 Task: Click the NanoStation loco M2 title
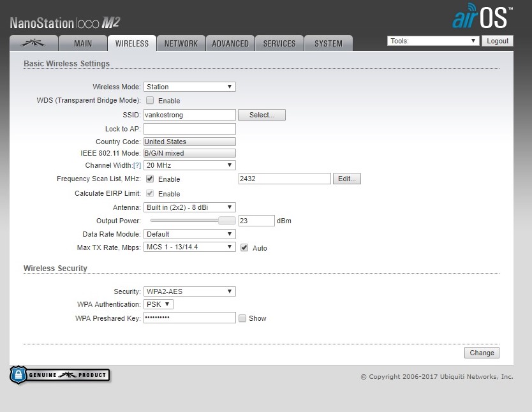pyautogui.click(x=65, y=23)
